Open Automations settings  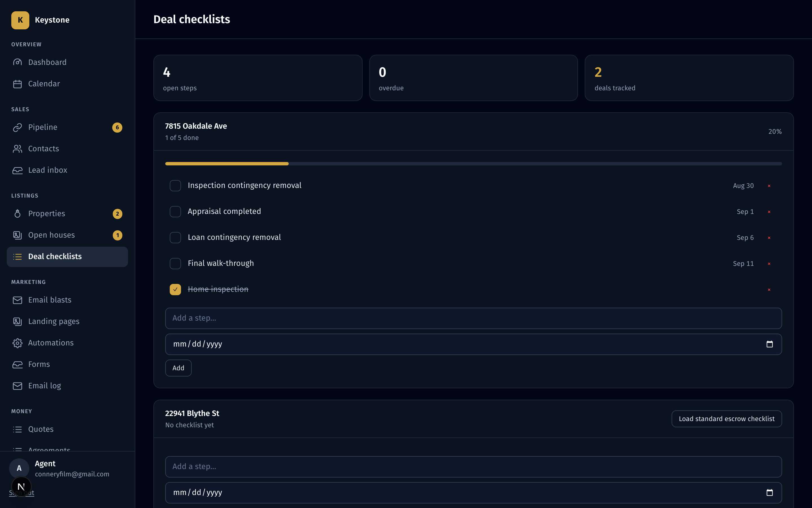pos(67,343)
